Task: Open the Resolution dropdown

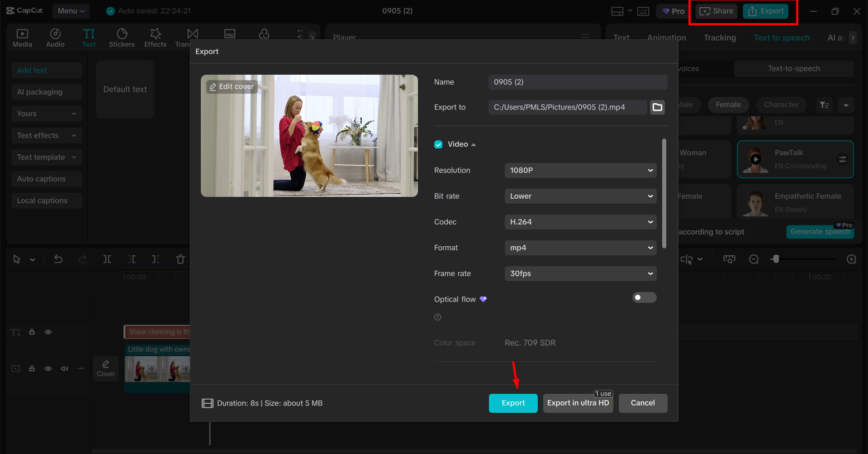Action: tap(580, 170)
